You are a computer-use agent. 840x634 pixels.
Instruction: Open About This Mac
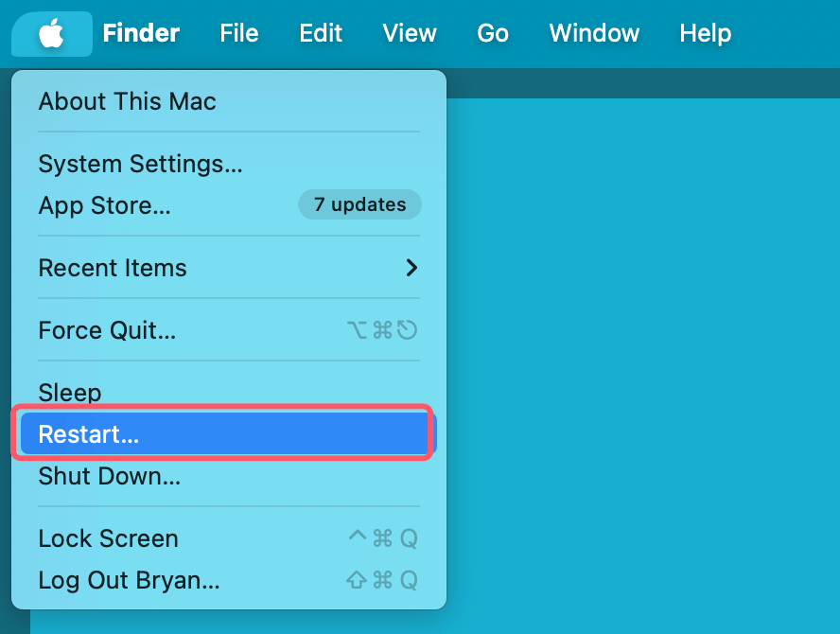click(x=127, y=101)
